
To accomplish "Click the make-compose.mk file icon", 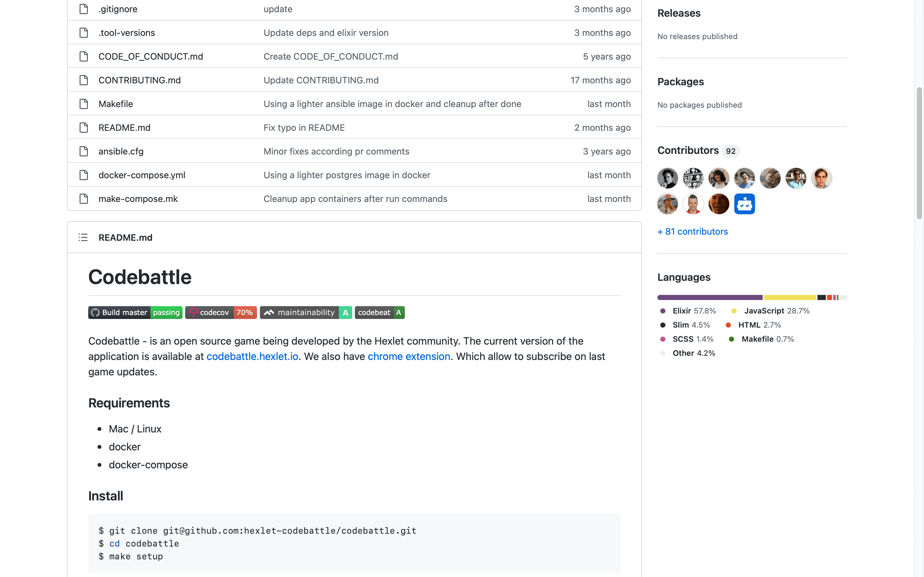I will point(83,198).
